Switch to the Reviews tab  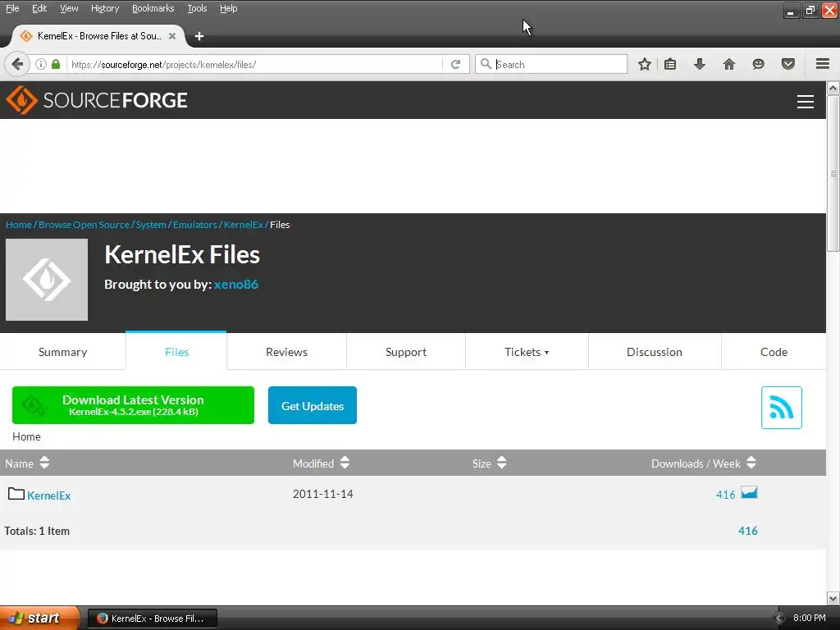286,352
